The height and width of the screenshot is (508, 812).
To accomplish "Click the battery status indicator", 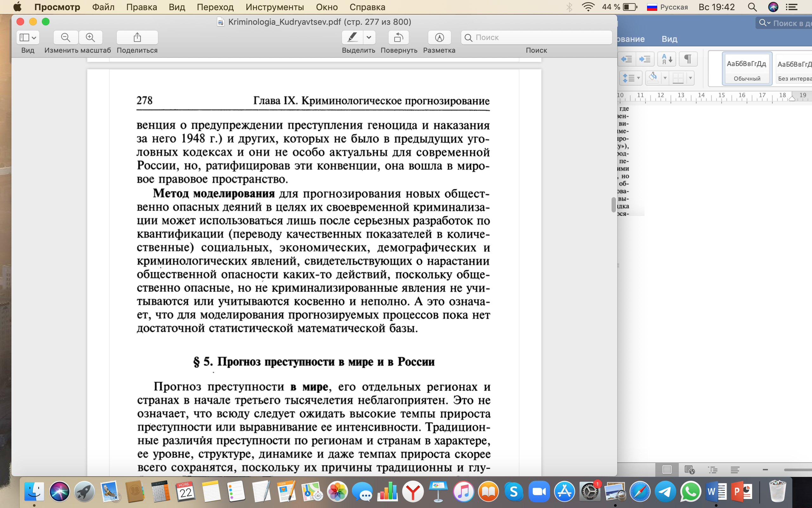I will click(x=619, y=7).
